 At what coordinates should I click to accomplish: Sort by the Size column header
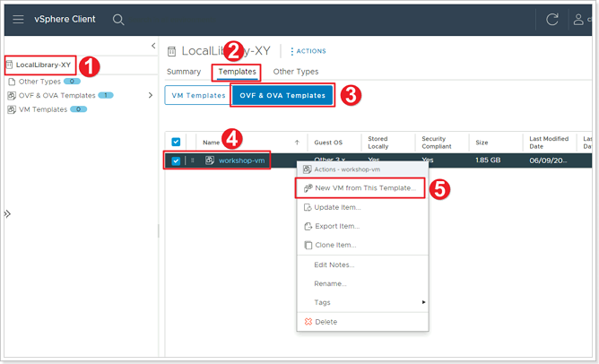coord(482,143)
